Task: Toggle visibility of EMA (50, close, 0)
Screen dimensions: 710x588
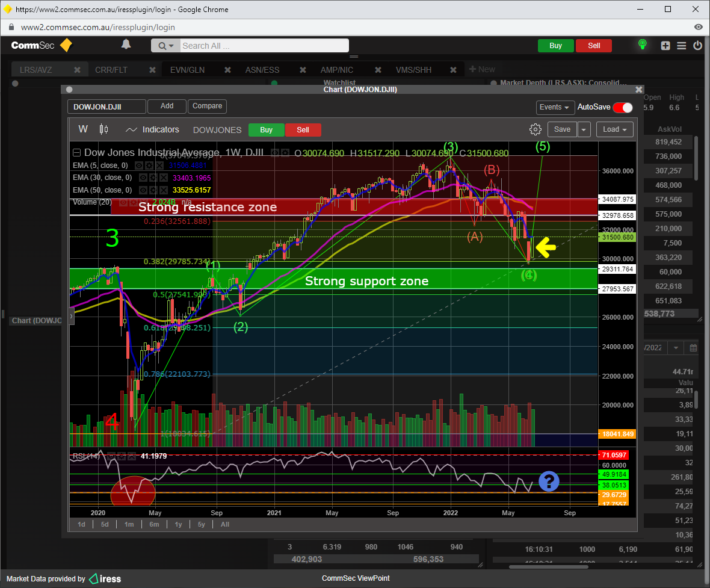Action: (x=144, y=190)
